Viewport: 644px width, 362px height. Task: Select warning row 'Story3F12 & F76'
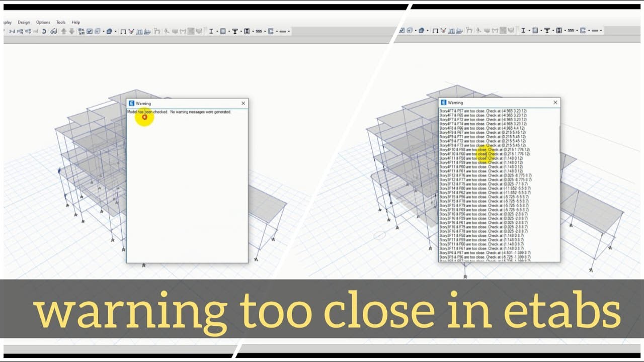(486, 175)
